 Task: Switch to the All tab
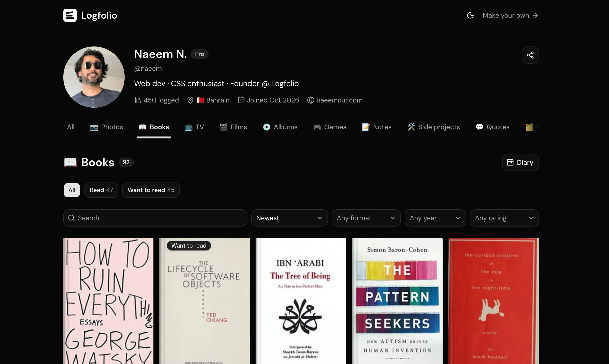tap(71, 127)
